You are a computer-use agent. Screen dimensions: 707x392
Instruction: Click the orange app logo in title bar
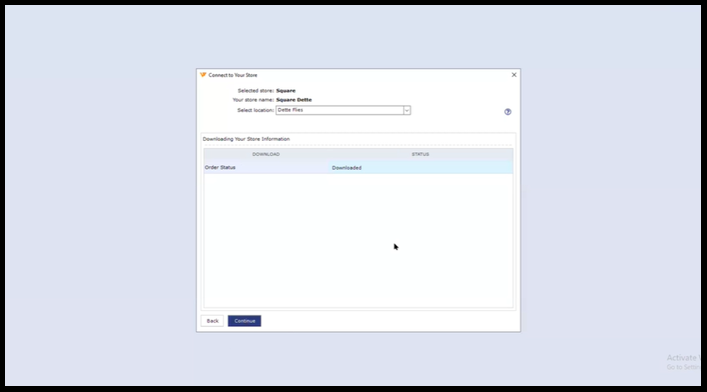click(x=203, y=75)
